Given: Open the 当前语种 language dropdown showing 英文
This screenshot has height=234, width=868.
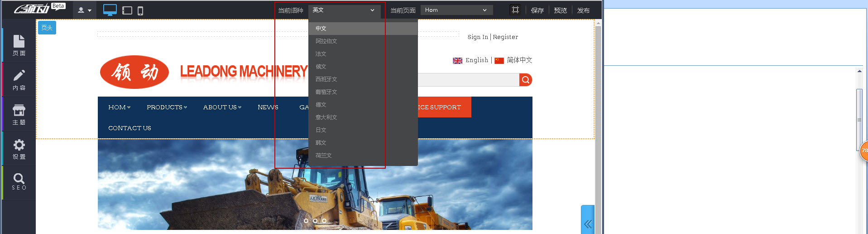Looking at the screenshot, I should click(343, 10).
